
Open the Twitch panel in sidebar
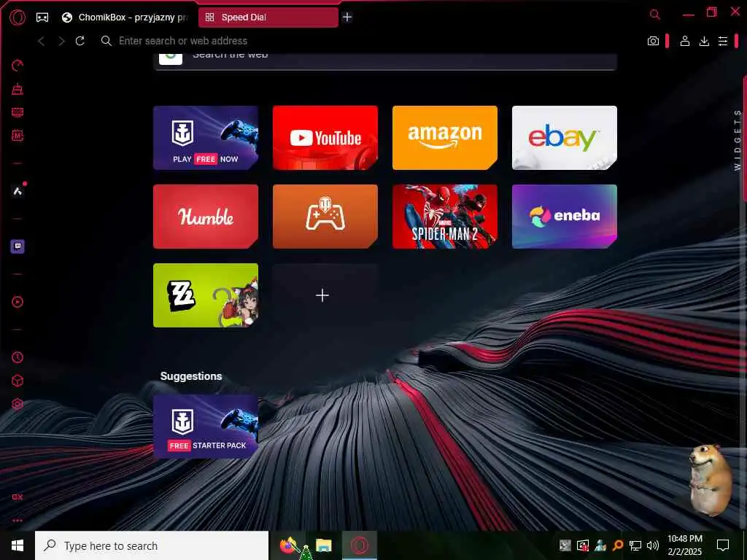[x=18, y=246]
